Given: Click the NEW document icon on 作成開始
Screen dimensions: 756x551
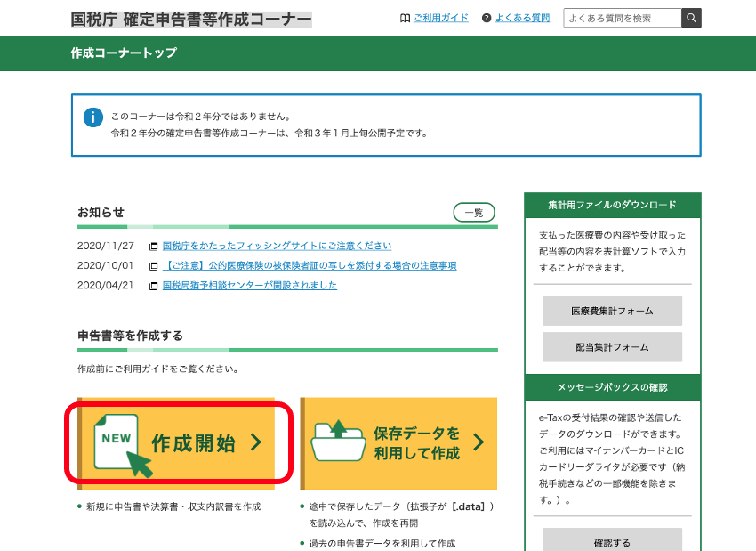Looking at the screenshot, I should 123,446.
